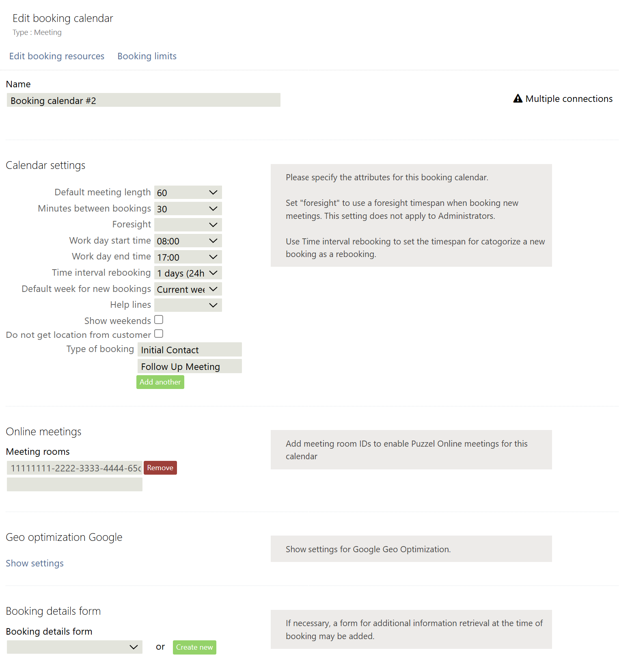Image resolution: width=619 pixels, height=672 pixels.
Task: Change the Work day start time
Action: [x=188, y=241]
